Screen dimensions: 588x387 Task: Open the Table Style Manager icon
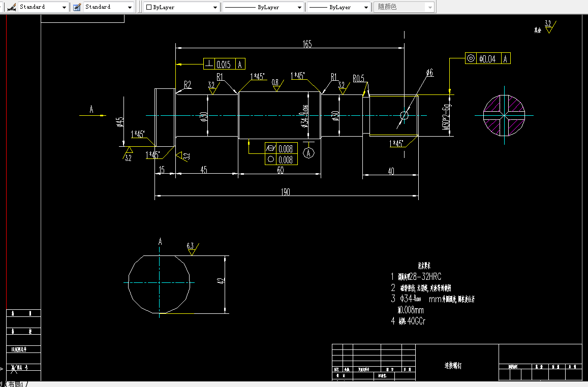click(x=77, y=7)
